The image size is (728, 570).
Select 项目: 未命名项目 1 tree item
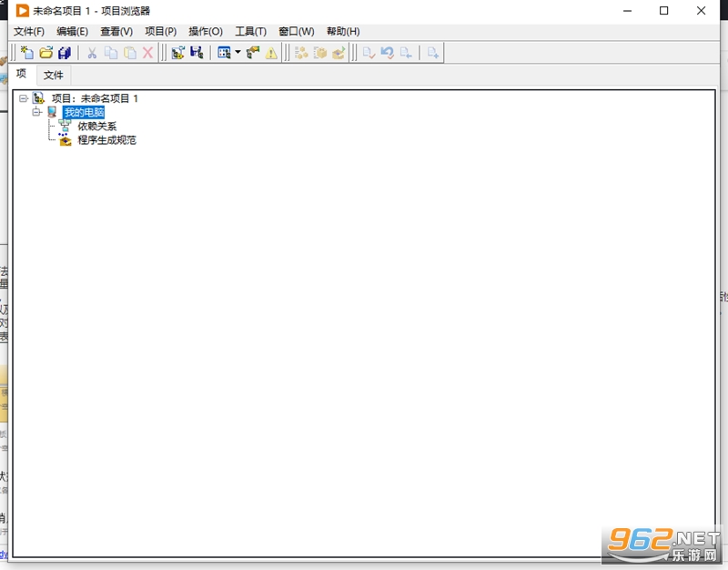95,98
